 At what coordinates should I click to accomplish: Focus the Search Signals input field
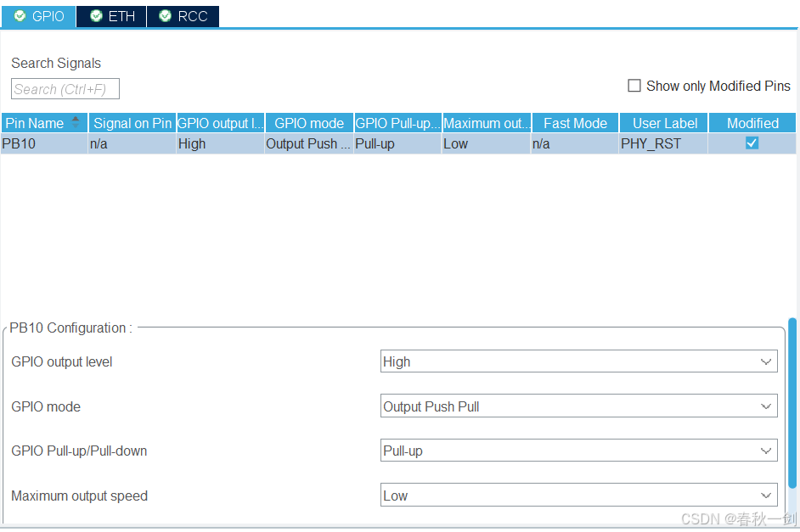tap(65, 89)
